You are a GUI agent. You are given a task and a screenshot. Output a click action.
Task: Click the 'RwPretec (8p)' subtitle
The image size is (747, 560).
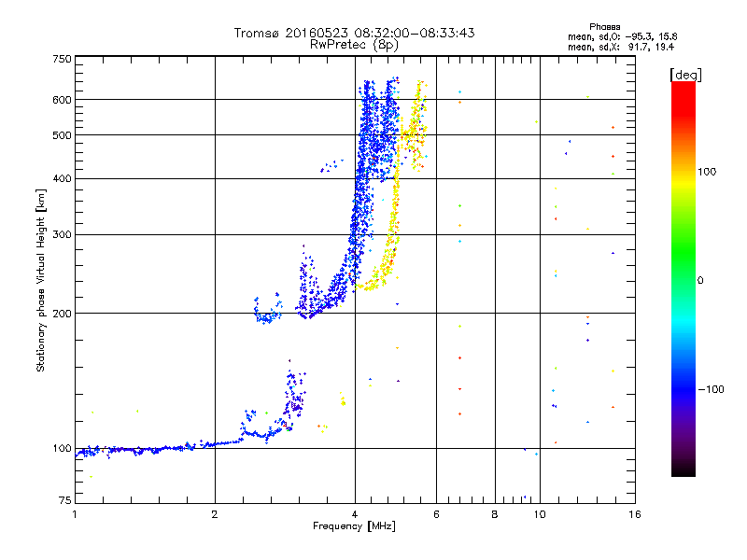(354, 45)
